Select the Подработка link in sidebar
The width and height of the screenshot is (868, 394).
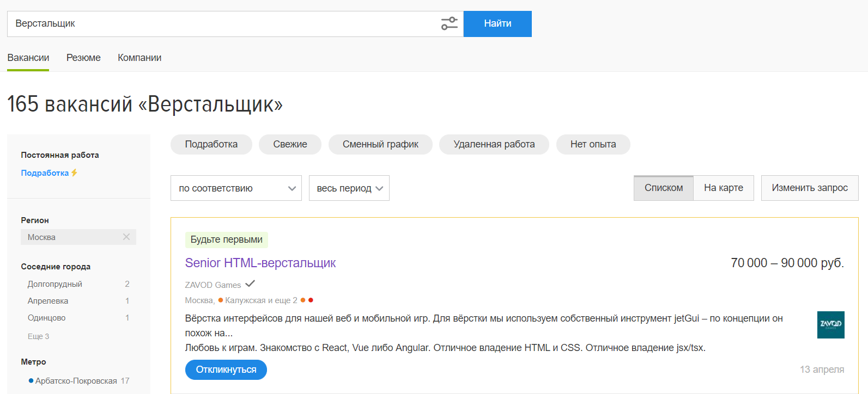(x=45, y=173)
